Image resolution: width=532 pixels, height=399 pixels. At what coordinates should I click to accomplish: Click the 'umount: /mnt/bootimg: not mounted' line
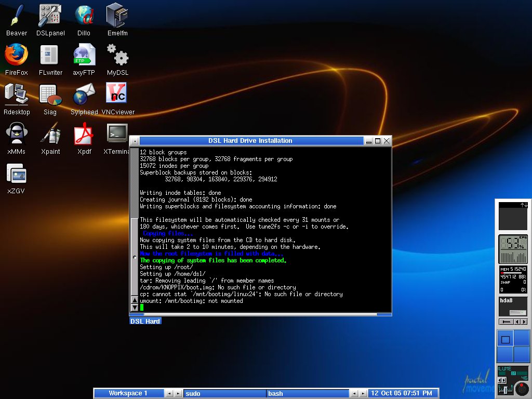pos(191,301)
